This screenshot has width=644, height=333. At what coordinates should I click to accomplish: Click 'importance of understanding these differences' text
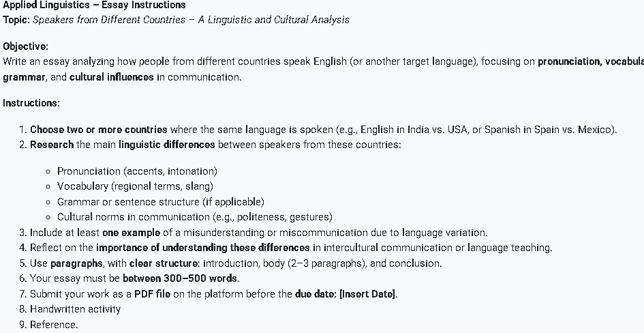coord(203,248)
